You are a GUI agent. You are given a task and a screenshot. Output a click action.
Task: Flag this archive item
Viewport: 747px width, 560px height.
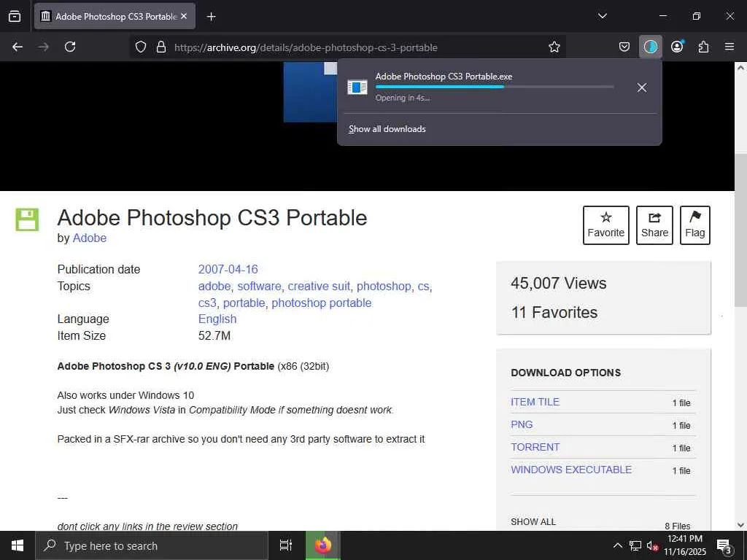[695, 225]
